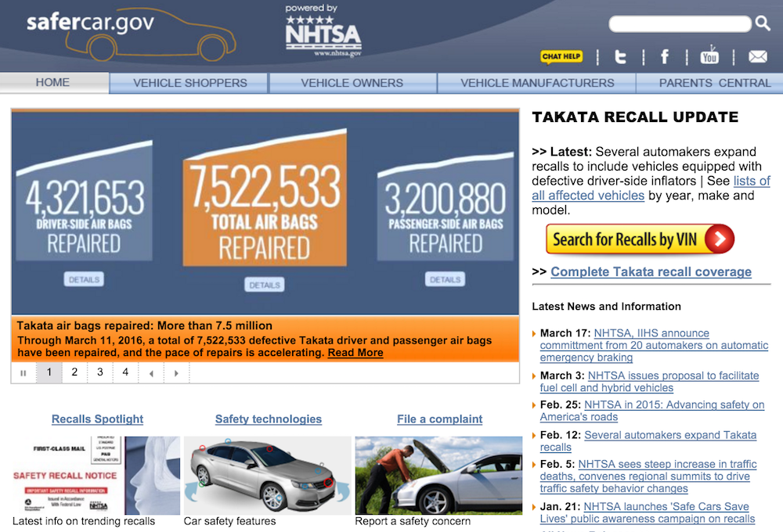Click Search for Recalls by VIN
The height and width of the screenshot is (532, 783).
(x=640, y=239)
